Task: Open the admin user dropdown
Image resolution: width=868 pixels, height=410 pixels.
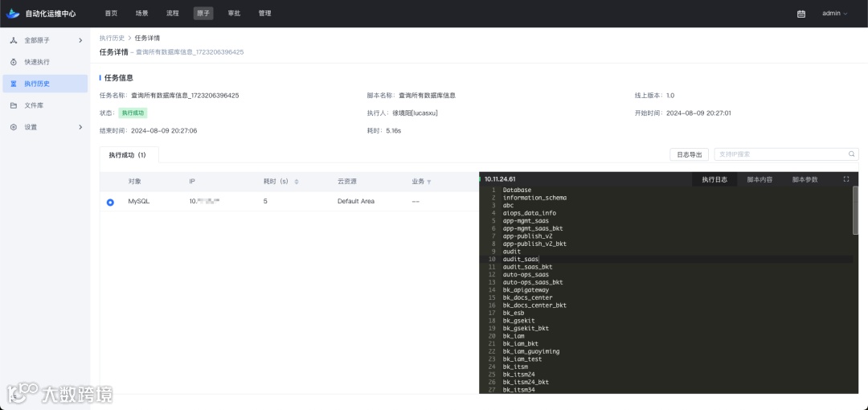Action: pyautogui.click(x=834, y=14)
